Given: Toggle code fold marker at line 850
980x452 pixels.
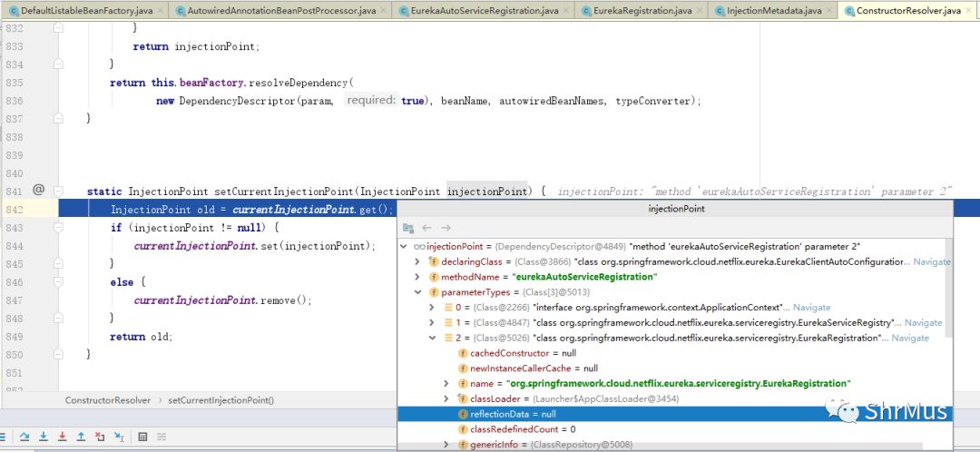Looking at the screenshot, I should (x=58, y=355).
